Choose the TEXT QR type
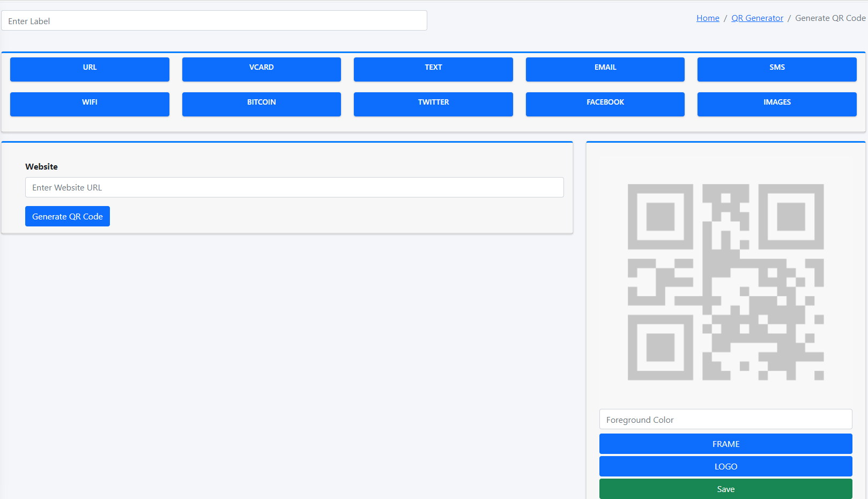 coord(433,69)
